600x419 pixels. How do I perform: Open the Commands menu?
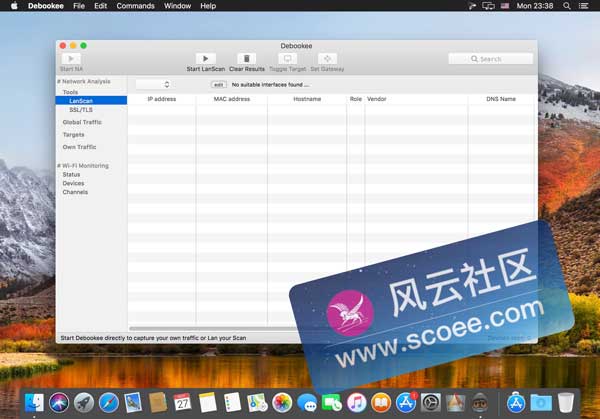[135, 6]
